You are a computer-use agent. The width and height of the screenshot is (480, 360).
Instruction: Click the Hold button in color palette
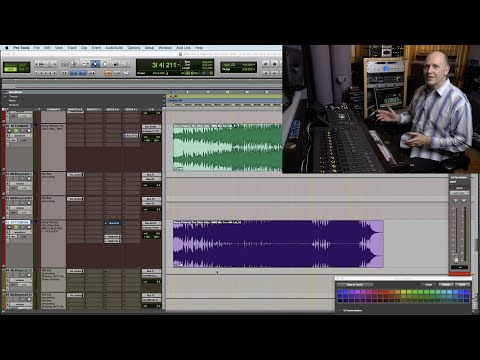429,285
